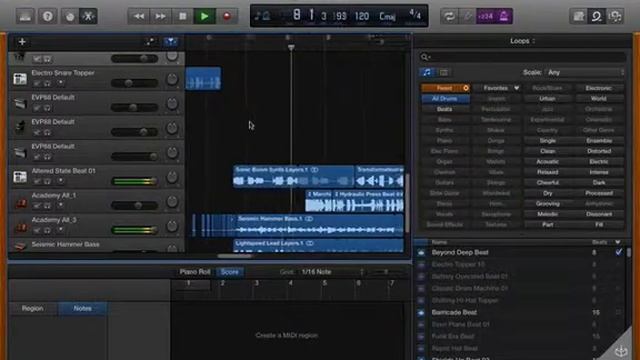Select the Urban genre button

[x=547, y=99]
